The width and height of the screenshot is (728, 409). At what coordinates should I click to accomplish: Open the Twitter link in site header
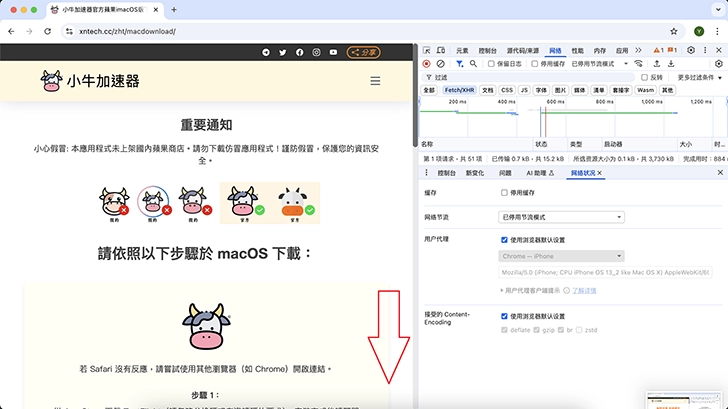click(x=282, y=52)
